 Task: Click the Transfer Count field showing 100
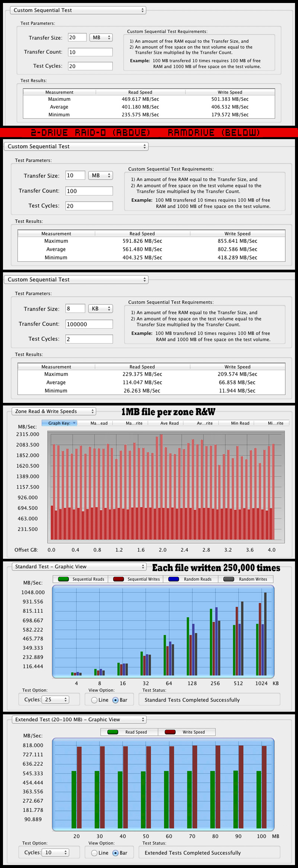point(89,191)
